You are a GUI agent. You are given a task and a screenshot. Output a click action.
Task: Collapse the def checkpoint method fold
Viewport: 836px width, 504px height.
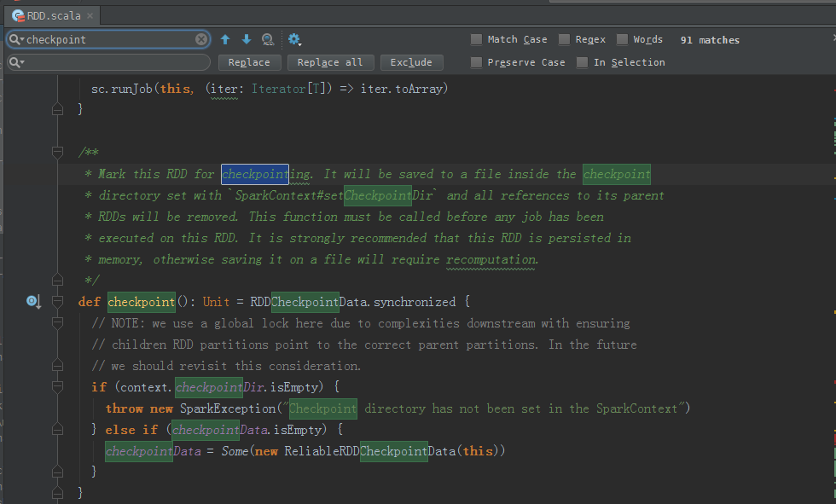pyautogui.click(x=58, y=302)
